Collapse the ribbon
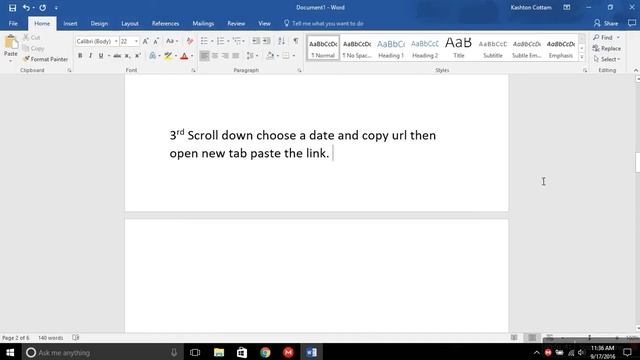 click(x=636, y=71)
